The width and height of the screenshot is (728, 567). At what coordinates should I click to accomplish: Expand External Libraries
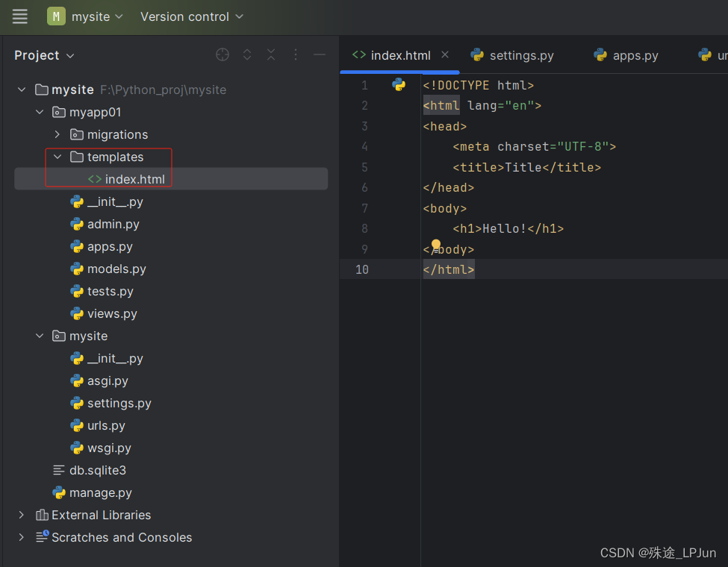[20, 515]
